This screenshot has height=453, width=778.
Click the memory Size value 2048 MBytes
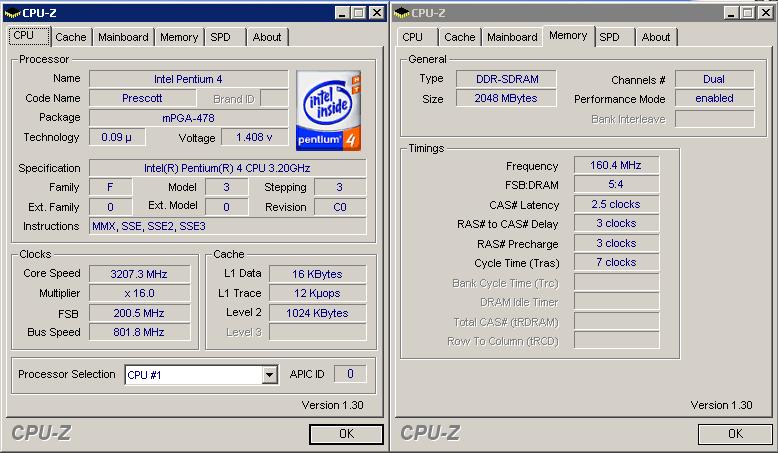click(506, 98)
